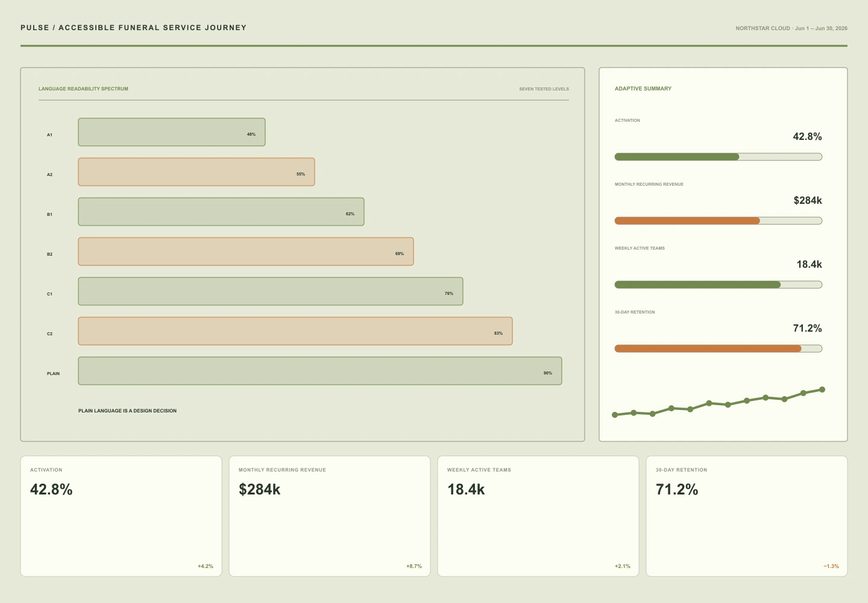
Task: Select the B2 bar showing 69%
Action: pos(246,251)
